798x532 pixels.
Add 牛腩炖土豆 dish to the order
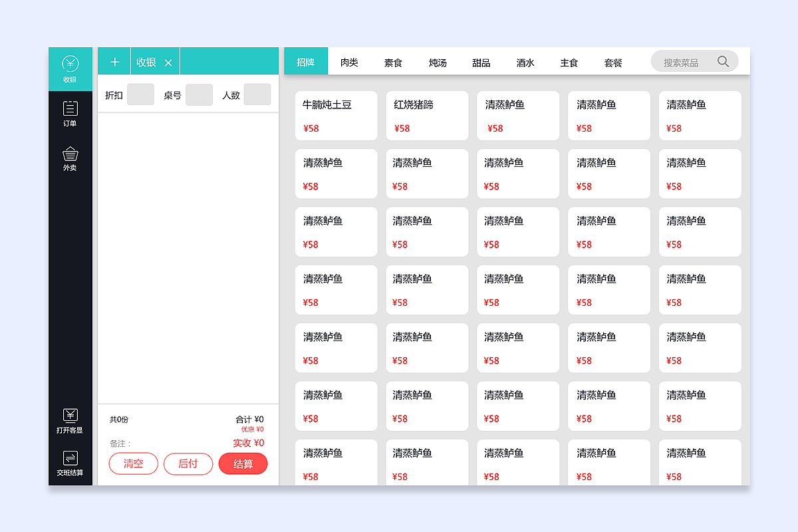(336, 116)
